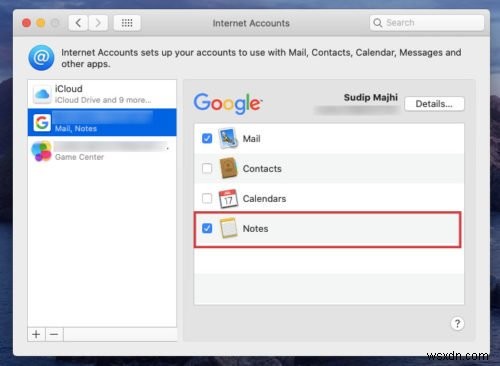Click the Calendars icon showing 17
This screenshot has height=366, width=500.
click(228, 199)
